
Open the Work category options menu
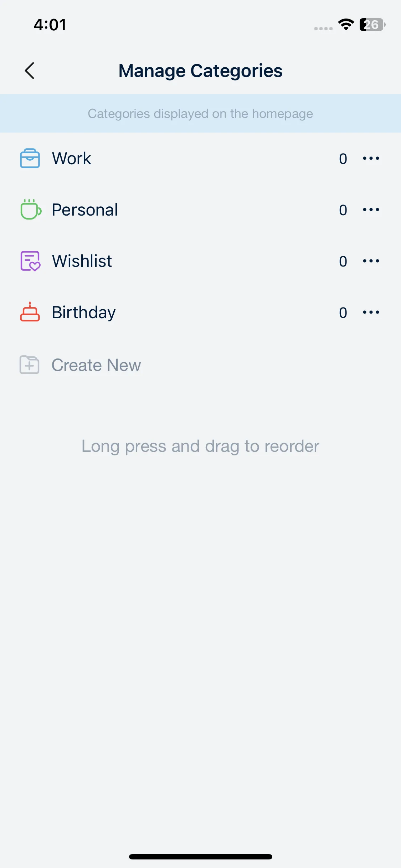(x=371, y=158)
